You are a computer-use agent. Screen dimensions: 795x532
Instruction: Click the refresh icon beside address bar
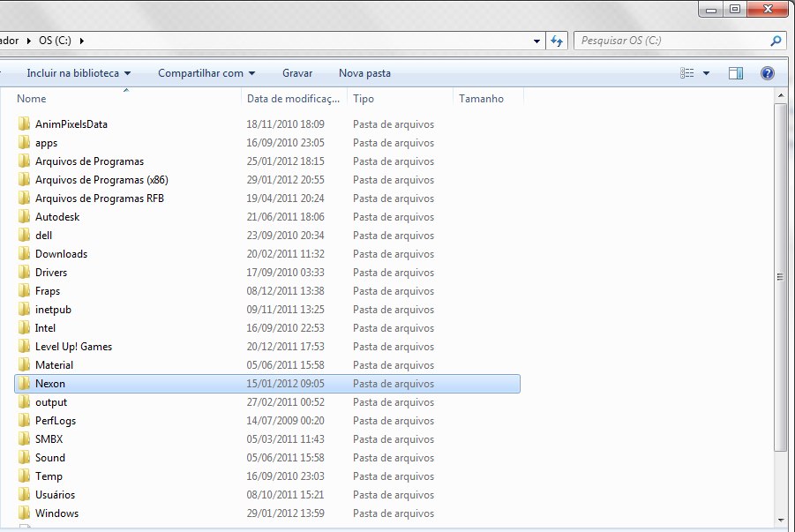(x=557, y=41)
